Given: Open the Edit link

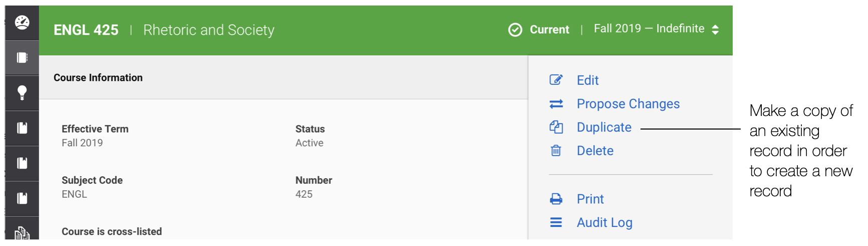Looking at the screenshot, I should click(x=588, y=80).
